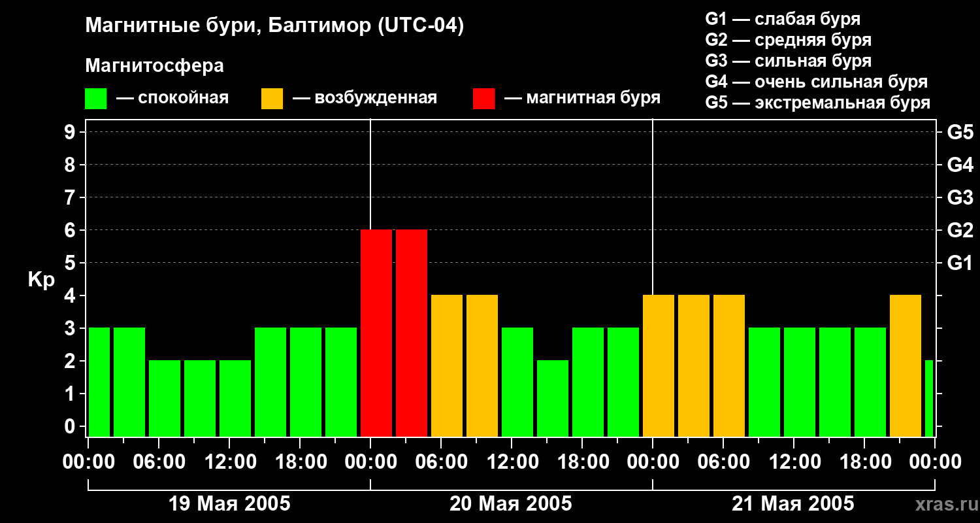Image resolution: width=980 pixels, height=523 pixels.
Task: Click the '12:00' time label under 21 May
Action: 794,462
